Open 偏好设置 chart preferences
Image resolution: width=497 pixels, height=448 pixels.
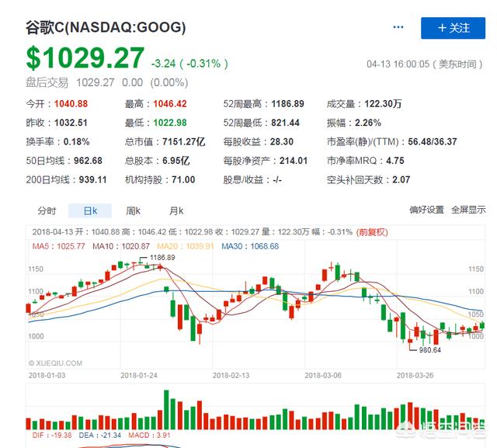click(426, 210)
